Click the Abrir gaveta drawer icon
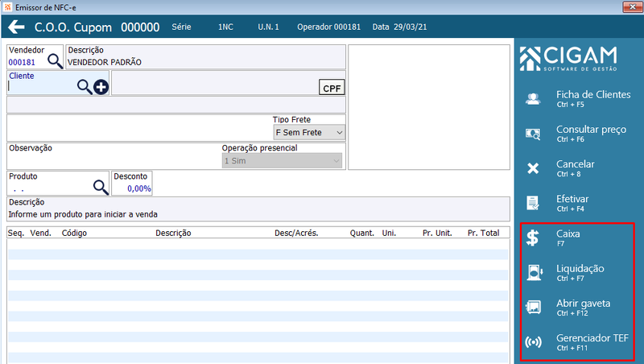The height and width of the screenshot is (364, 644). coord(534,307)
